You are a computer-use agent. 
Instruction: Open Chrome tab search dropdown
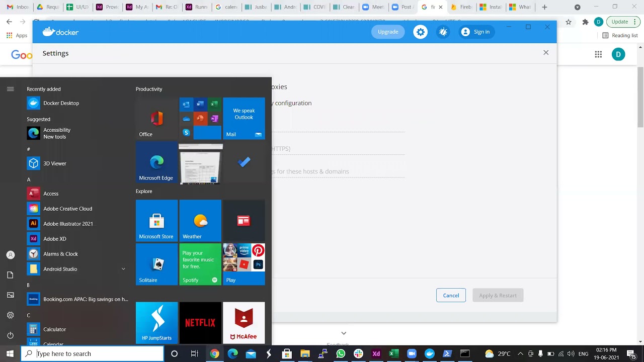pos(578,7)
